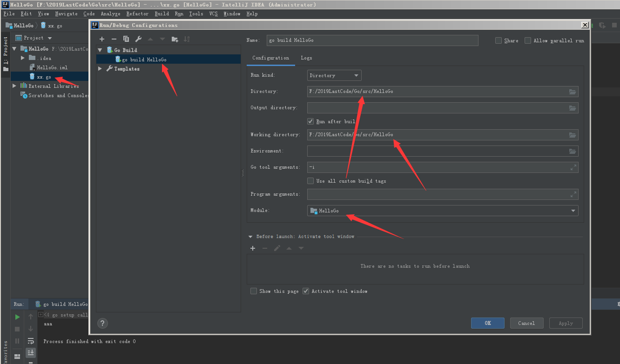620x364 pixels.
Task: Collapse HelloGo project root node
Action: click(x=14, y=49)
